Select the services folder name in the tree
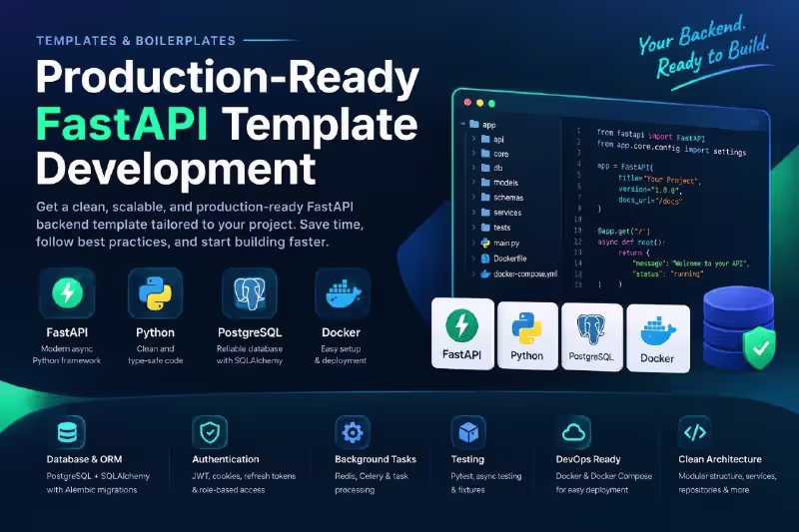This screenshot has height=532, width=799. tap(507, 213)
